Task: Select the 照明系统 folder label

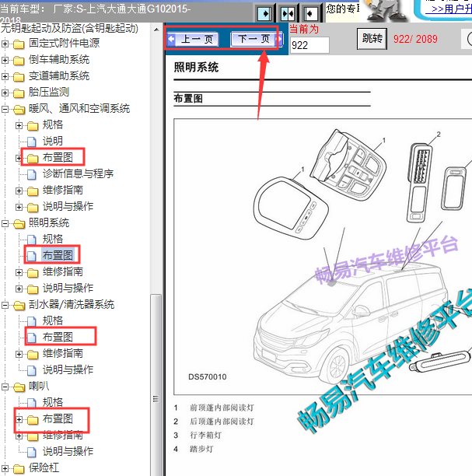Action: point(49,222)
